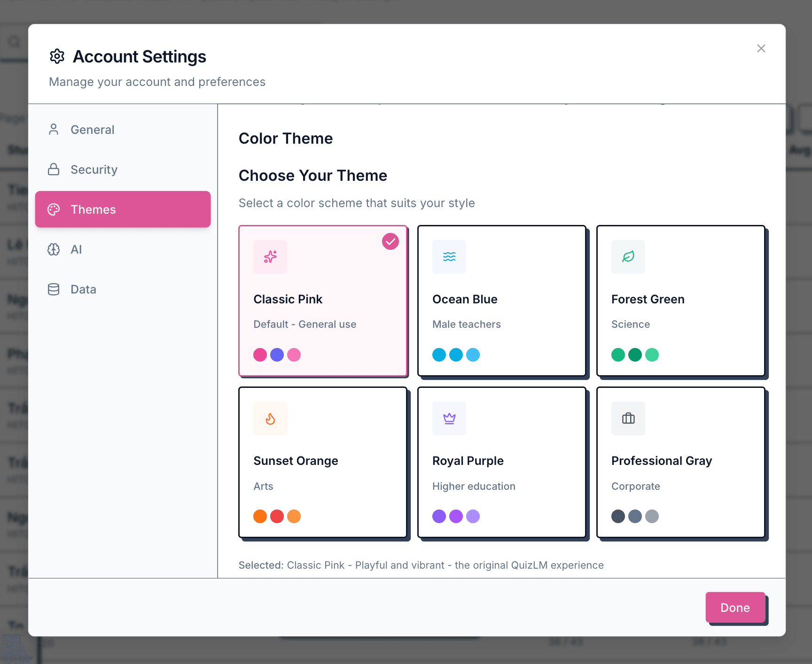
Task: Click the Data database icon
Action: click(54, 289)
